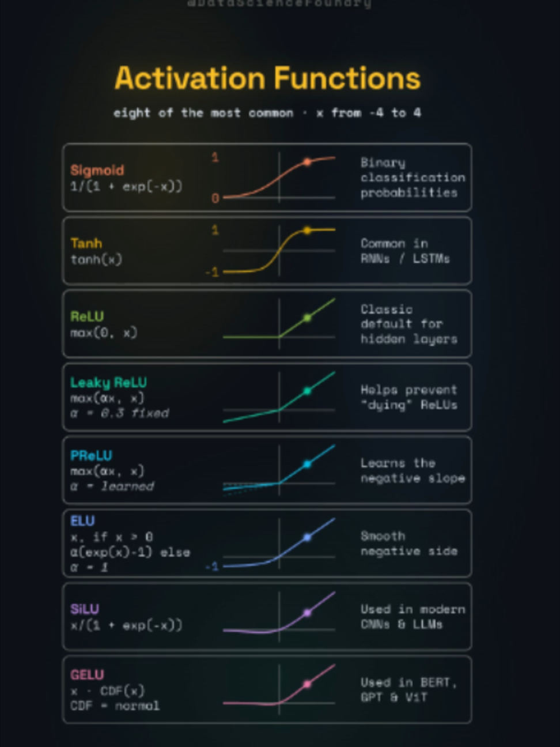The image size is (560, 747).
Task: Click the ReLU label text
Action: pos(87,316)
